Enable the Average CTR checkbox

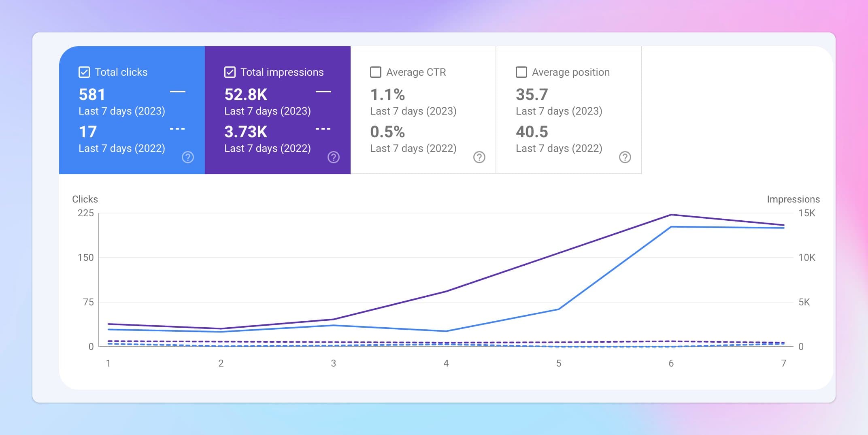point(375,72)
